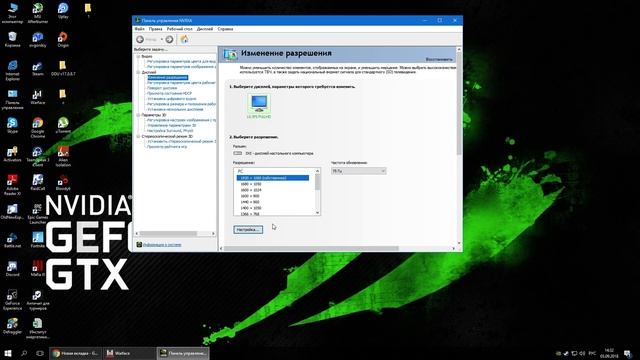
Task: Click the task tree horizontal scrollbar
Action: 168,233
